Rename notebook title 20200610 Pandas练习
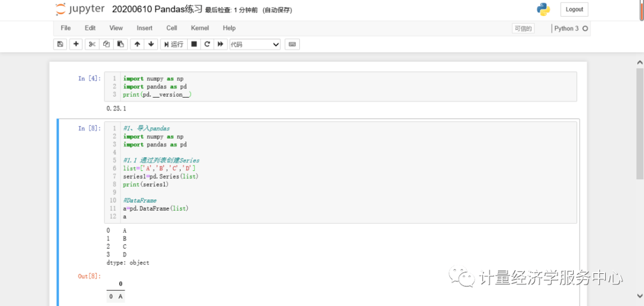This screenshot has width=644, height=306. tap(157, 10)
